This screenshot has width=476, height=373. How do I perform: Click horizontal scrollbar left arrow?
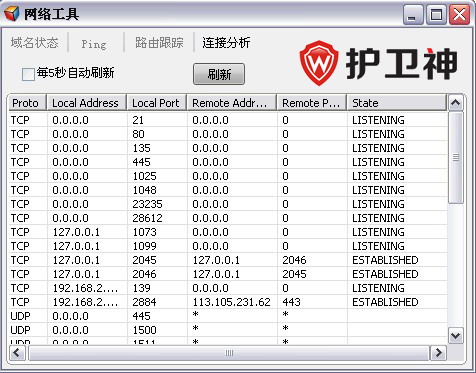tap(17, 353)
